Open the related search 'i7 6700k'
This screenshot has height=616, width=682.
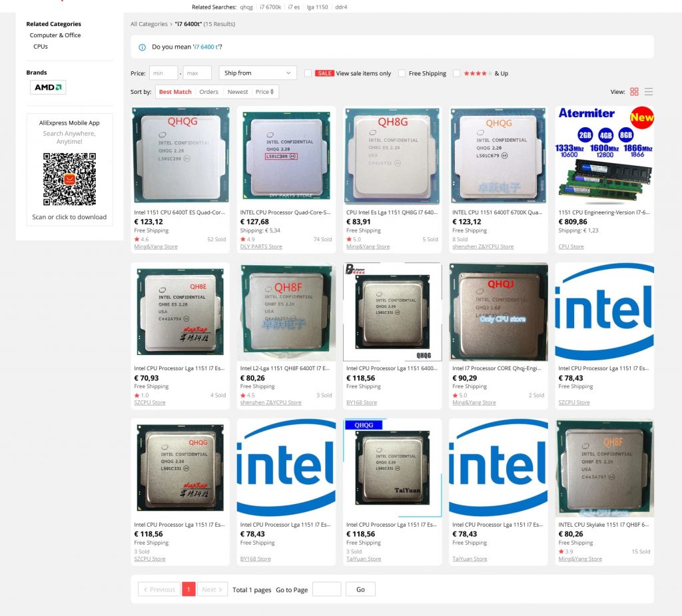[270, 7]
